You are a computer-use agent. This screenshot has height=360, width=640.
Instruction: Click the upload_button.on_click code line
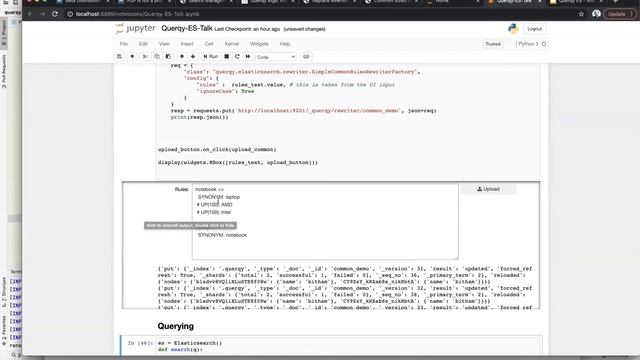217,150
